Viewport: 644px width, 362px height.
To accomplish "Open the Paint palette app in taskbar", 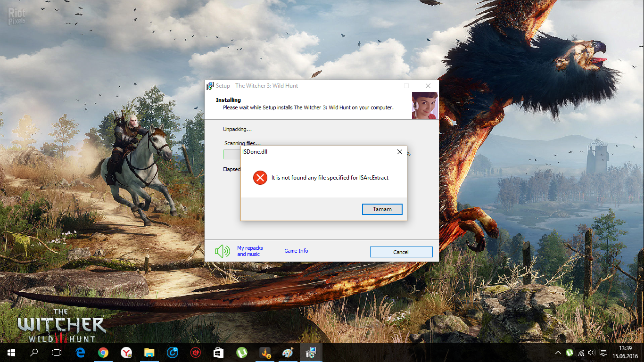I will coord(288,353).
